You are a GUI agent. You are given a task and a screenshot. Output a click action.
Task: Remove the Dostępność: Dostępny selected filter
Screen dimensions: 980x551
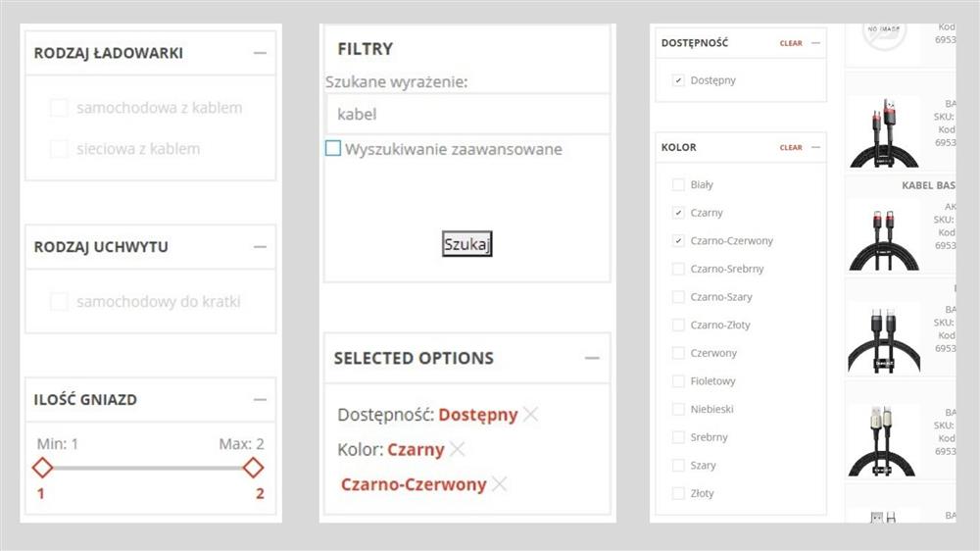[530, 415]
